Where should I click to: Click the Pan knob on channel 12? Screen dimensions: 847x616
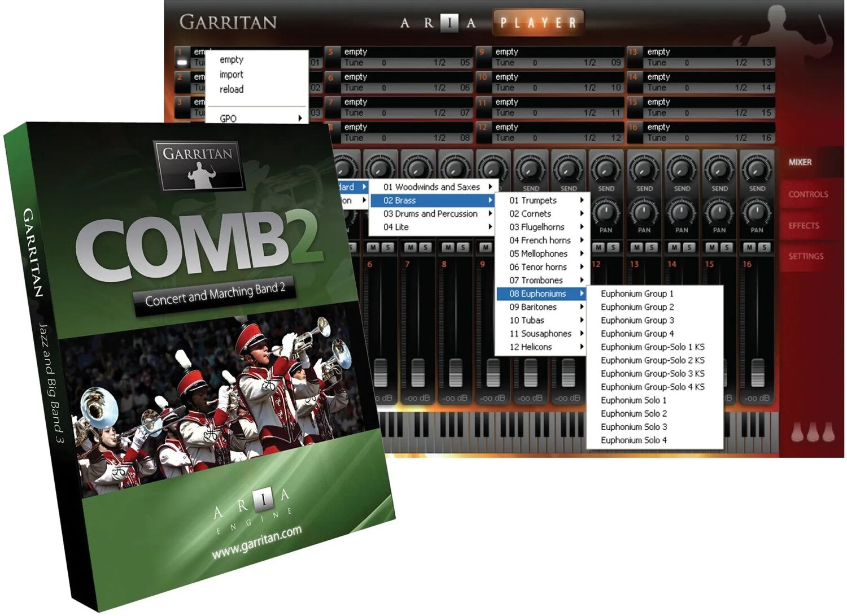click(x=605, y=212)
